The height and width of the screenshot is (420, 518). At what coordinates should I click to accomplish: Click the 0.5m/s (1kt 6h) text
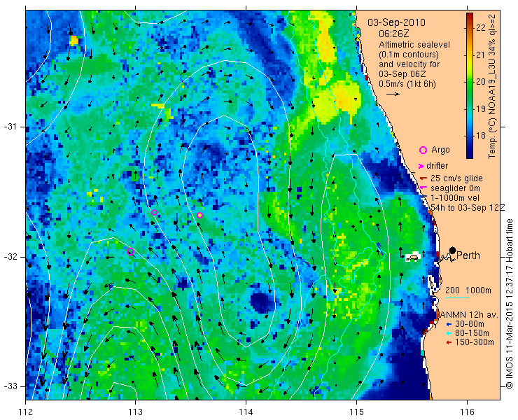tap(407, 84)
